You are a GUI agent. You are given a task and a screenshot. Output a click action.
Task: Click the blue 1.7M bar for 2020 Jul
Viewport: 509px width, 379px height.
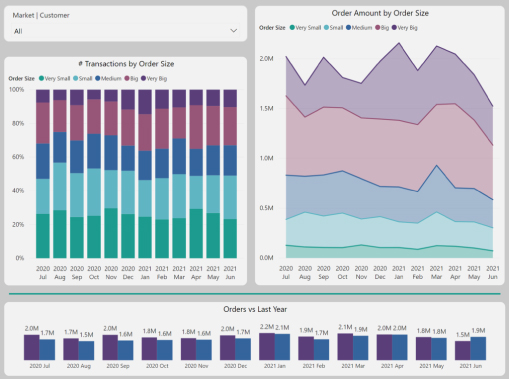click(x=47, y=350)
